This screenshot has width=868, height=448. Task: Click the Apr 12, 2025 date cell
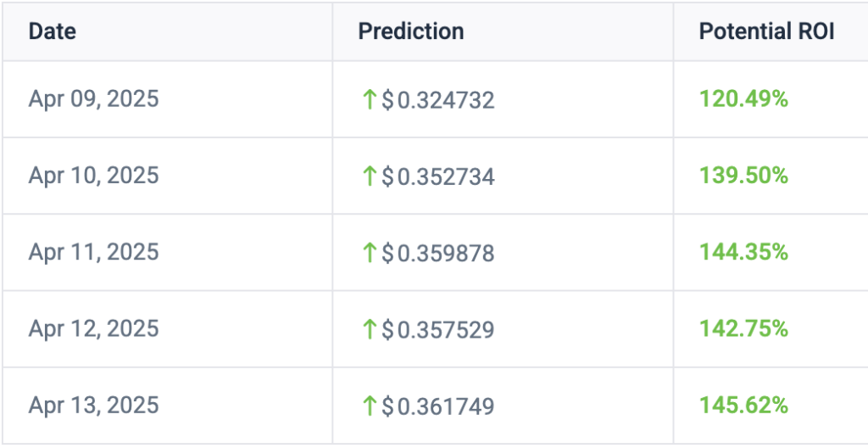click(x=93, y=329)
